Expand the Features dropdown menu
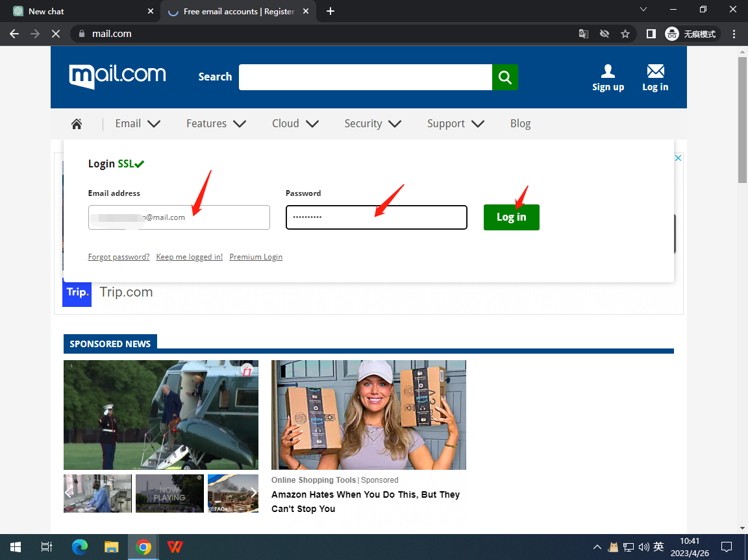 (x=216, y=124)
